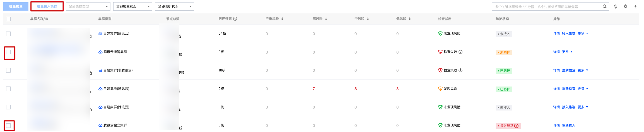
Task: Click the 接入异常 warning icon
Action: (x=516, y=126)
